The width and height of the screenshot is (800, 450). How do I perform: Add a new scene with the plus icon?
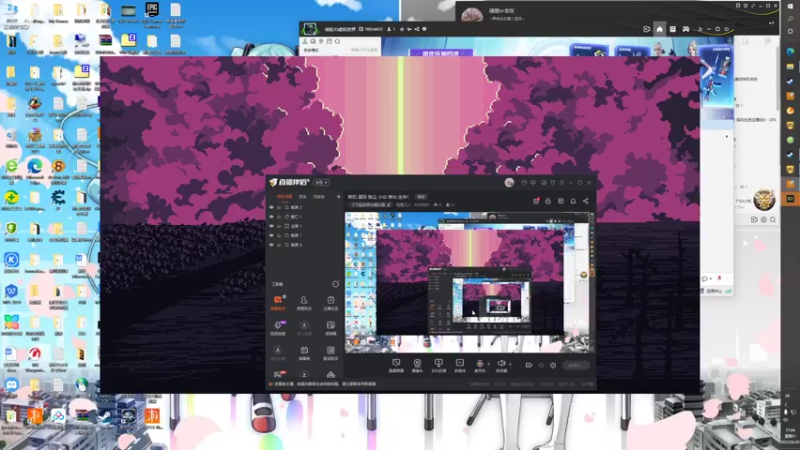point(338,196)
